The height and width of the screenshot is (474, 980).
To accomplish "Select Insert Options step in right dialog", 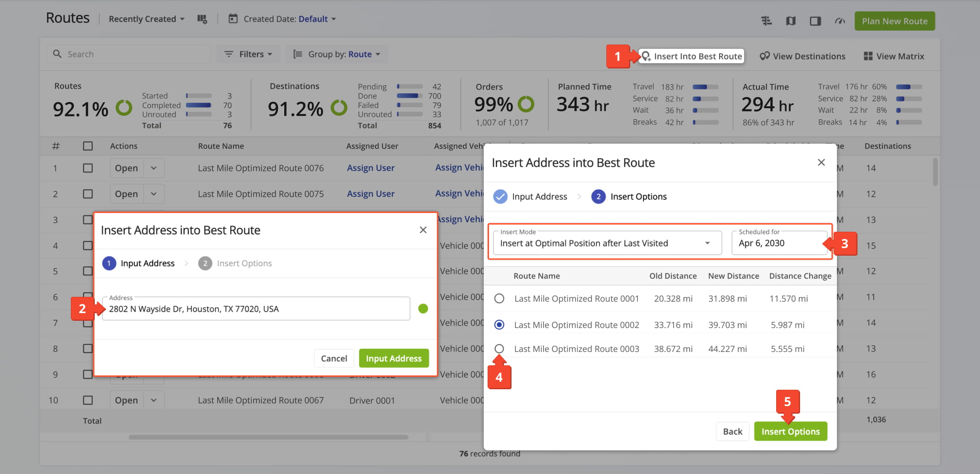I will tap(629, 196).
